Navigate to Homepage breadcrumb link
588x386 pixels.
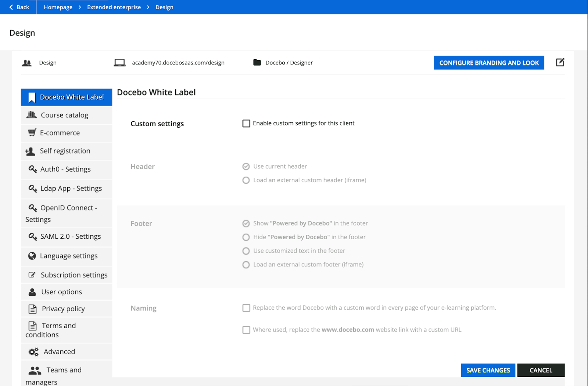[58, 7]
